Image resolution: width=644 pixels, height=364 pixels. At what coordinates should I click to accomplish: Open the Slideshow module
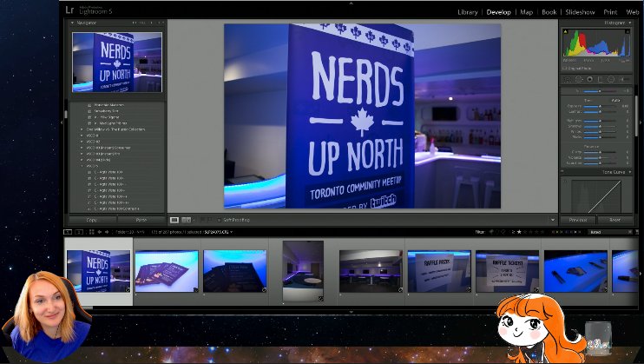coord(580,12)
